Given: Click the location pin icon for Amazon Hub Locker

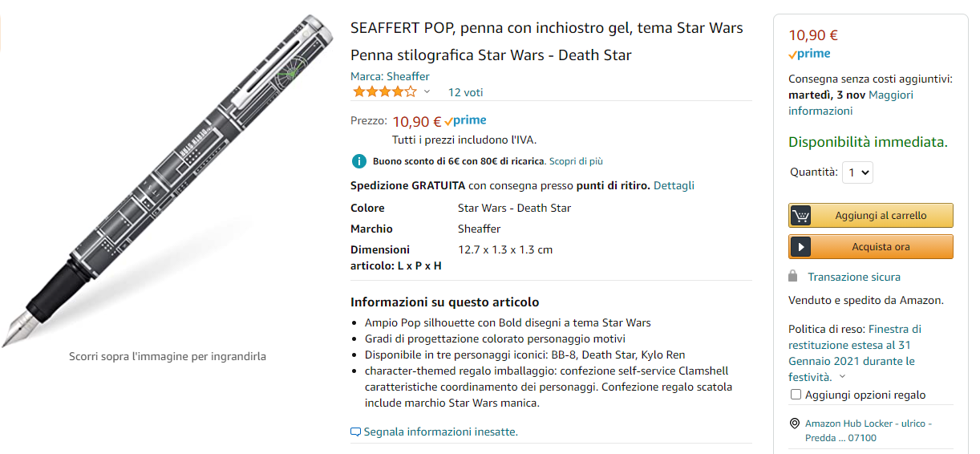Looking at the screenshot, I should (795, 424).
